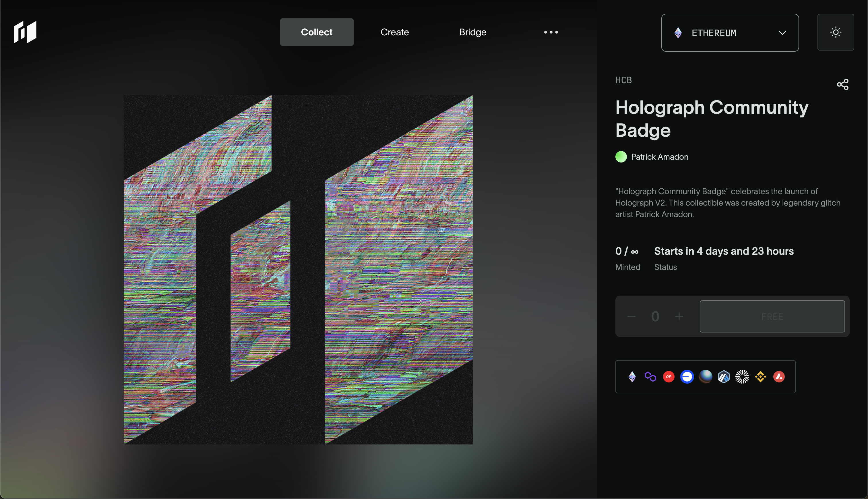Click the 'Starts in 4 days and 23 hours' status
The height and width of the screenshot is (499, 868).
coord(724,251)
